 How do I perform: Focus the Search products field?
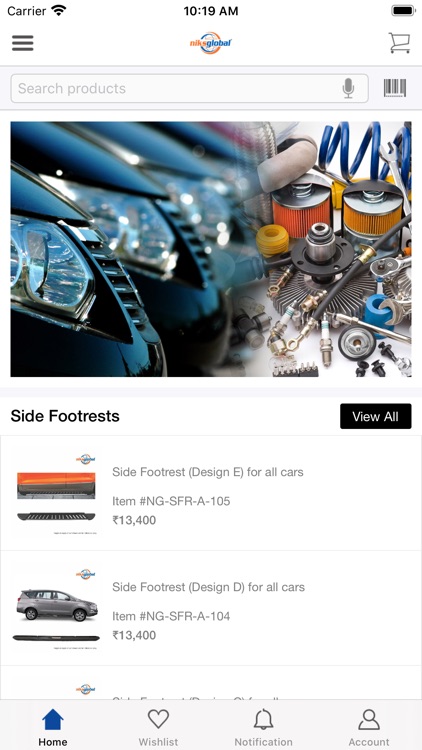point(189,88)
